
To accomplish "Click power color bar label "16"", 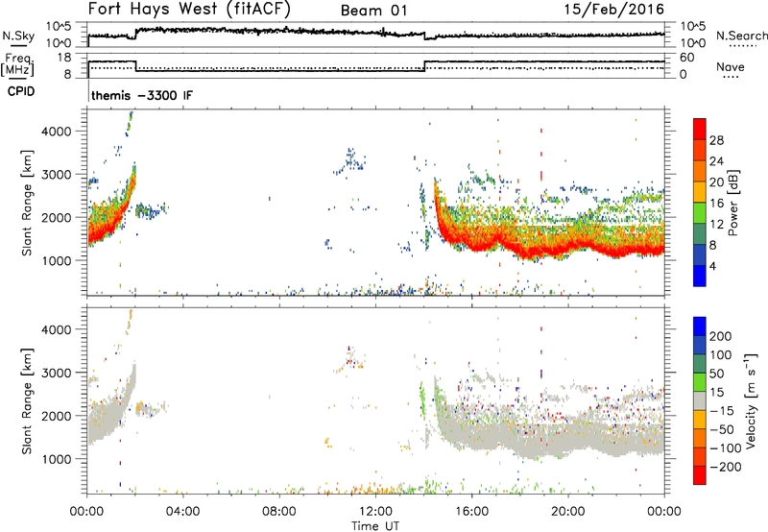I will 716,204.
